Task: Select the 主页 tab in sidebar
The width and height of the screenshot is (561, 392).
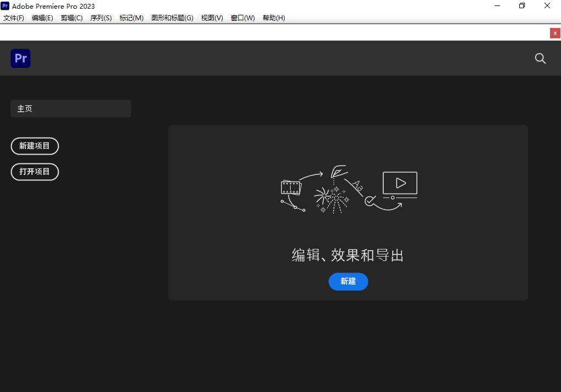Action: tap(71, 109)
